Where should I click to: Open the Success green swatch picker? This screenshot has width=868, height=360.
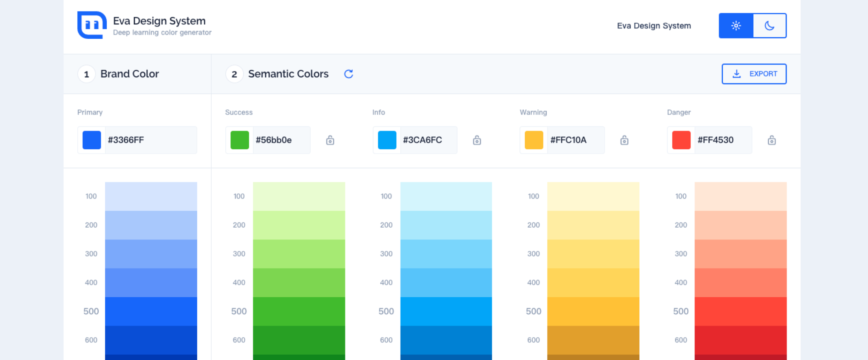(239, 140)
